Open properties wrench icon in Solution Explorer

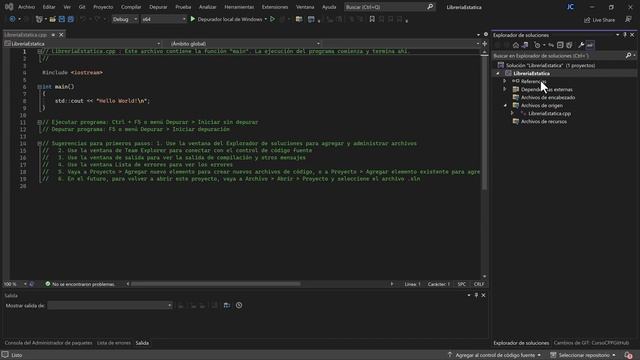[x=581, y=45]
